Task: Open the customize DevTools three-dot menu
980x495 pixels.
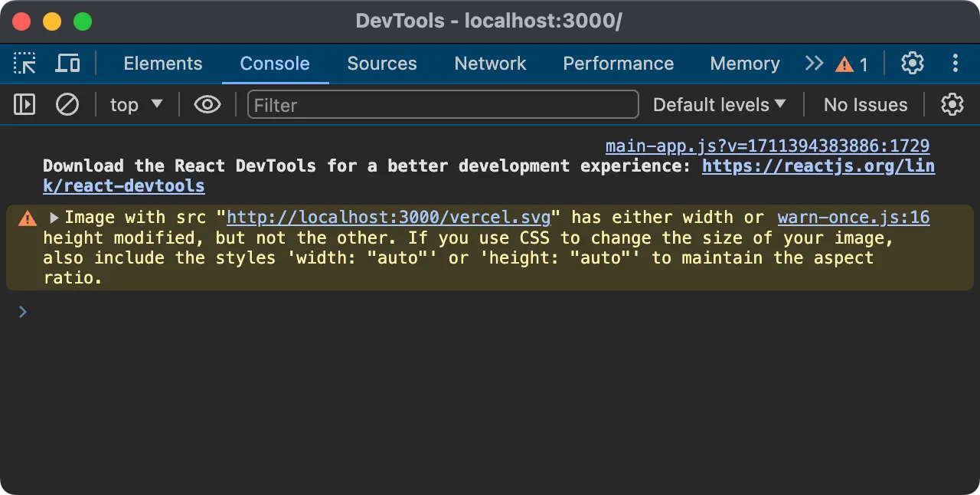Action: [x=955, y=63]
